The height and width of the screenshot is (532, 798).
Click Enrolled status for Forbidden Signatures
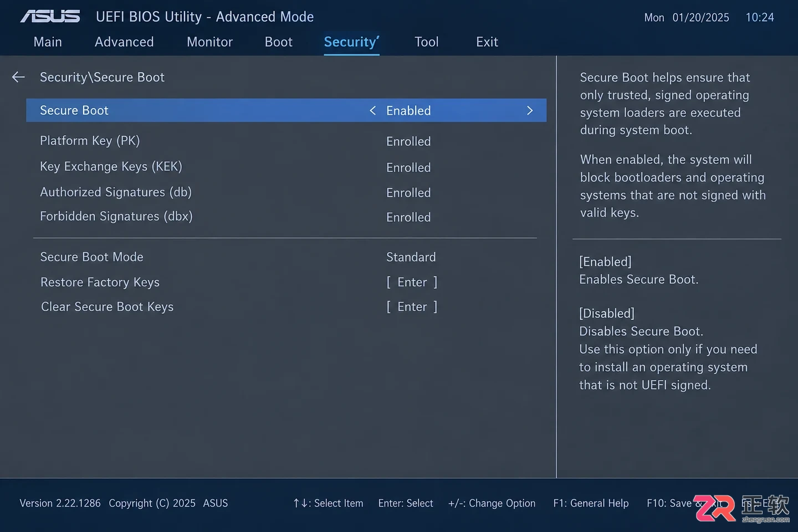click(408, 217)
